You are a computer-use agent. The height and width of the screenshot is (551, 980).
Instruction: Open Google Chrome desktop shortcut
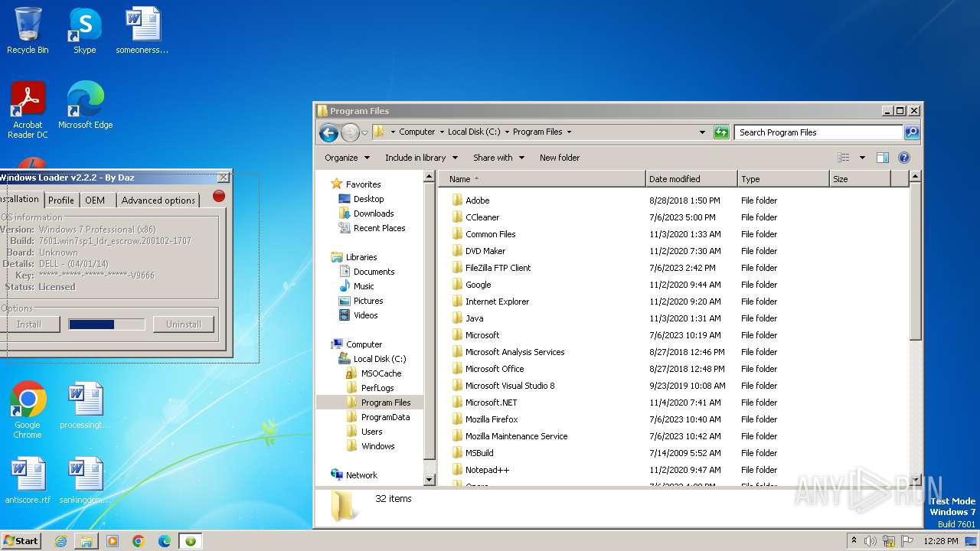click(28, 410)
